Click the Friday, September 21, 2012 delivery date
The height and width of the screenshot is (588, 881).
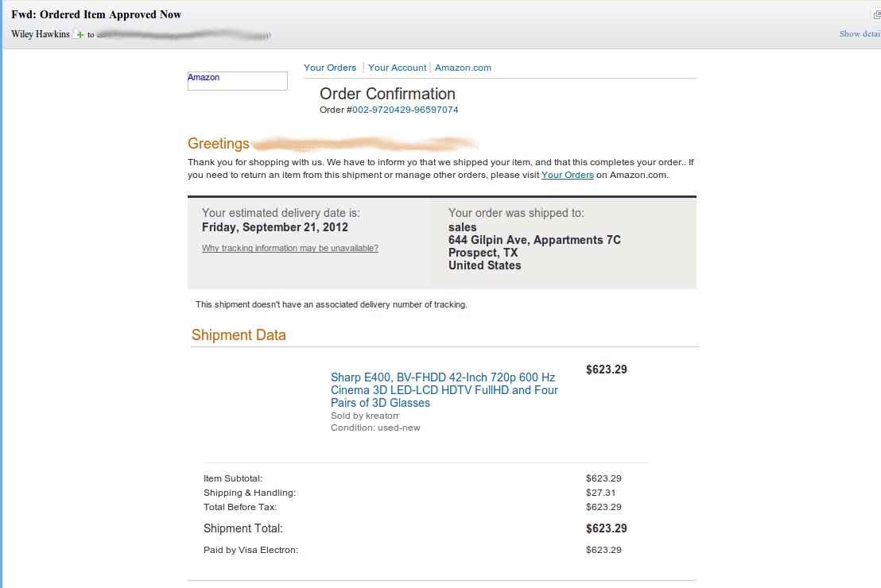pyautogui.click(x=275, y=227)
